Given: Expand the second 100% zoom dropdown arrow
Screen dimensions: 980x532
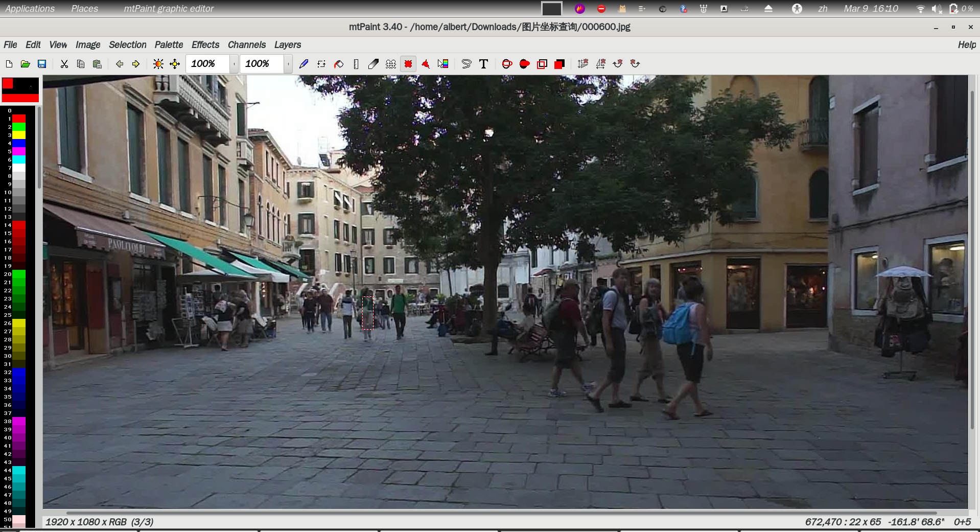Looking at the screenshot, I should (x=288, y=64).
